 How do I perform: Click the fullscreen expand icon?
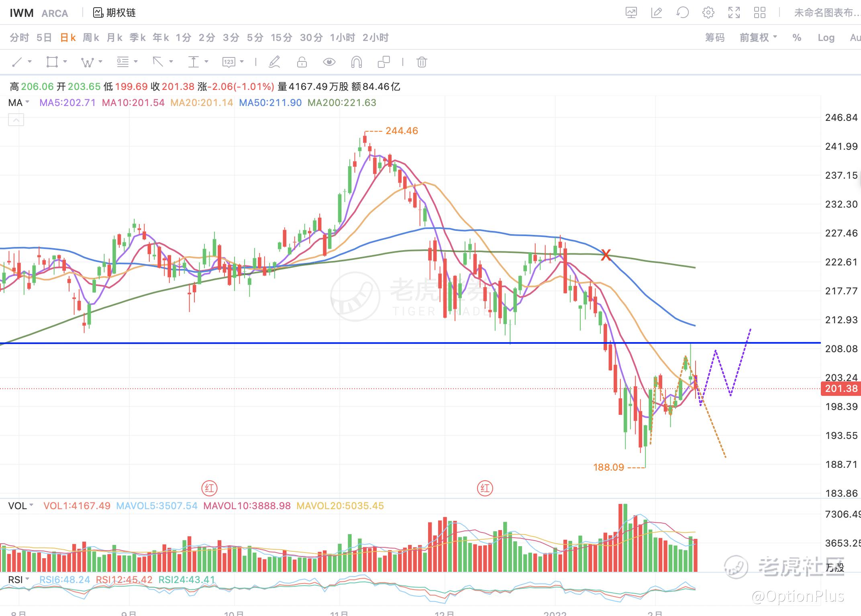tap(734, 13)
